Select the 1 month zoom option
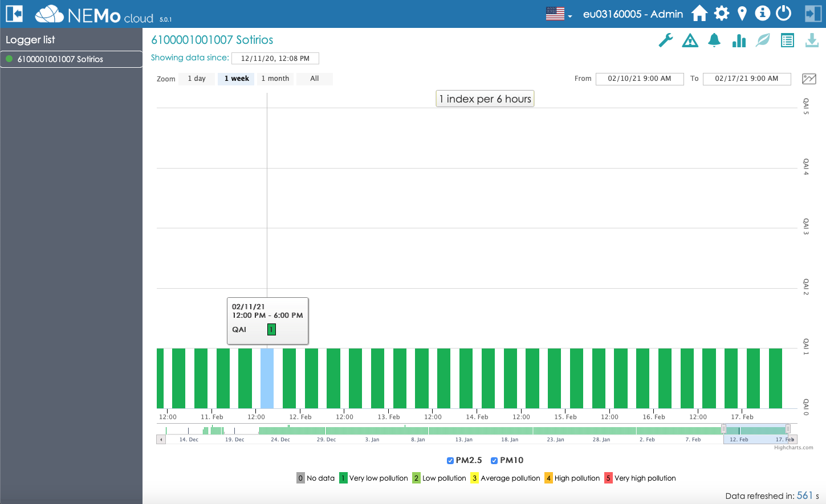 (275, 79)
